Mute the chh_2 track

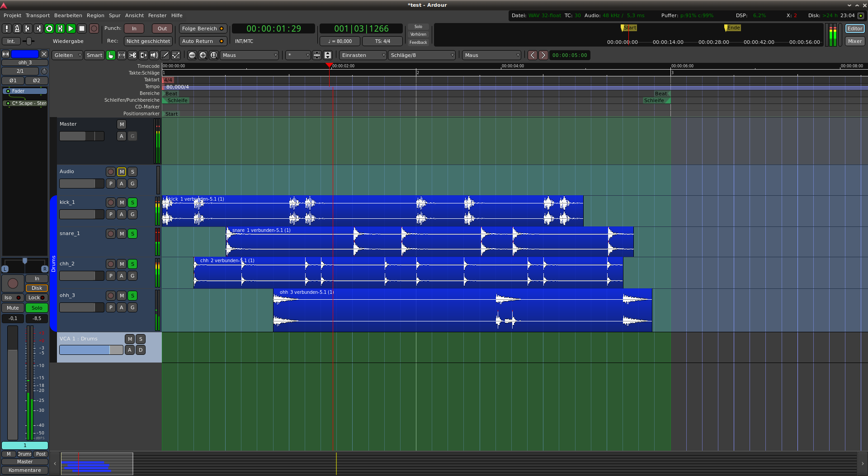point(122,264)
